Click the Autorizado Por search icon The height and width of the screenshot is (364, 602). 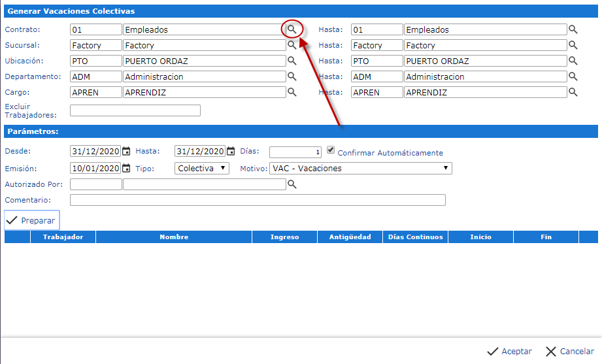pyautogui.click(x=292, y=184)
